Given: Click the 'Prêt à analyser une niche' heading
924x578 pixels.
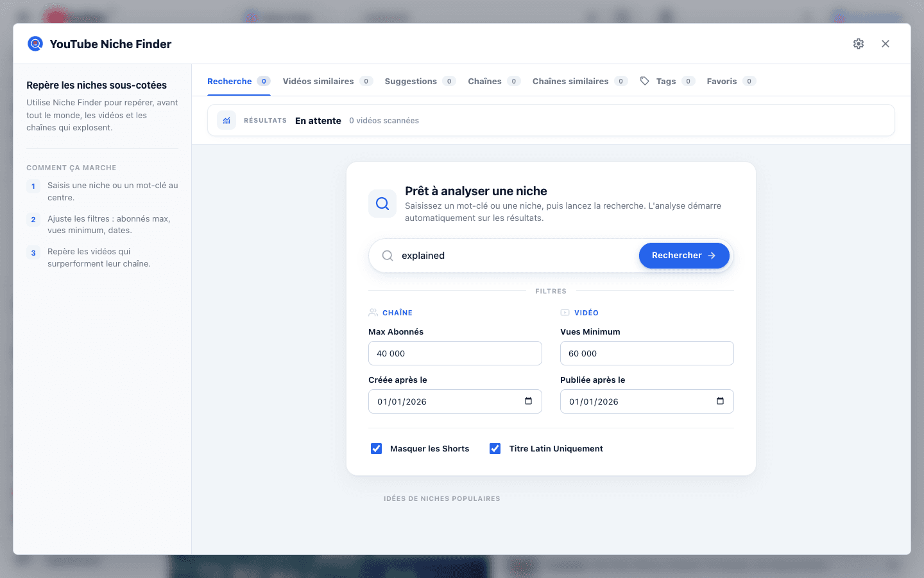Looking at the screenshot, I should click(476, 191).
